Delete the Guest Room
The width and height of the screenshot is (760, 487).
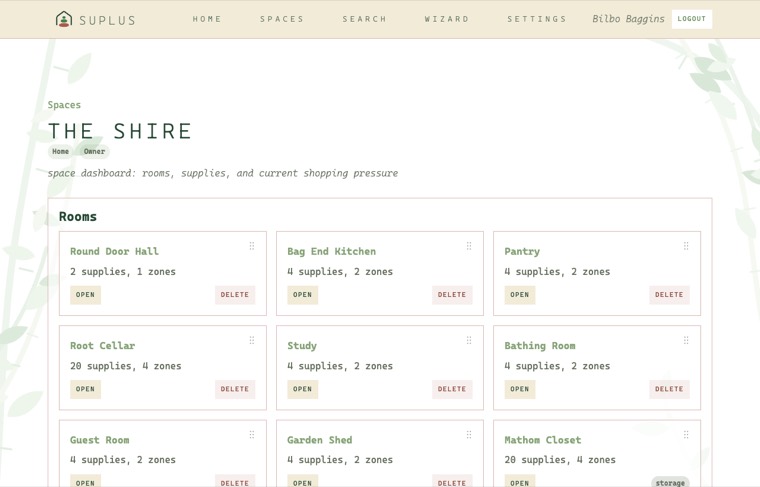(235, 481)
